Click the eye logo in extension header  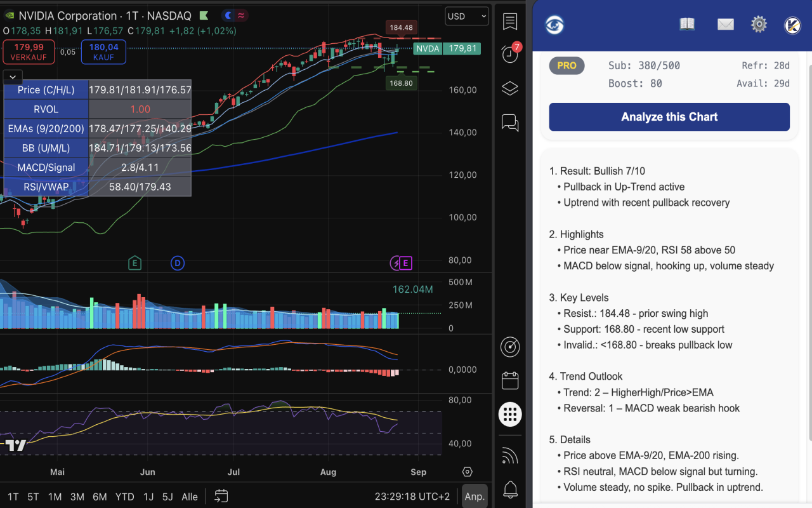(x=554, y=24)
